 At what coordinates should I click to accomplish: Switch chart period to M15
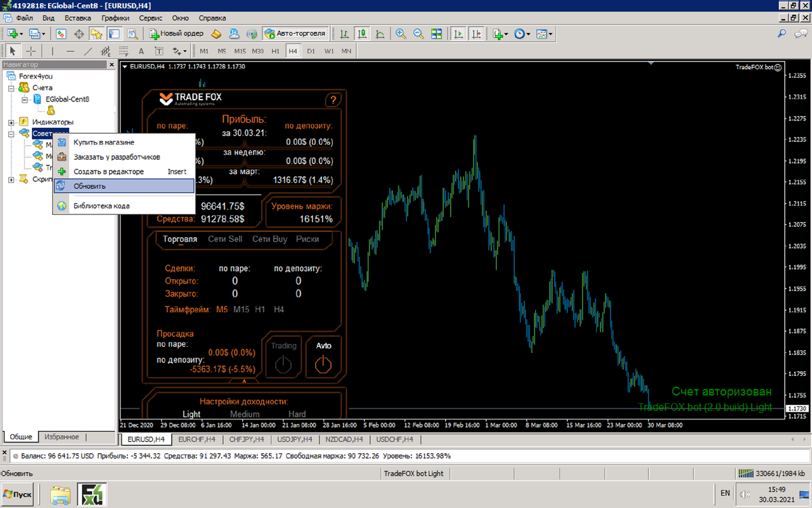[240, 51]
